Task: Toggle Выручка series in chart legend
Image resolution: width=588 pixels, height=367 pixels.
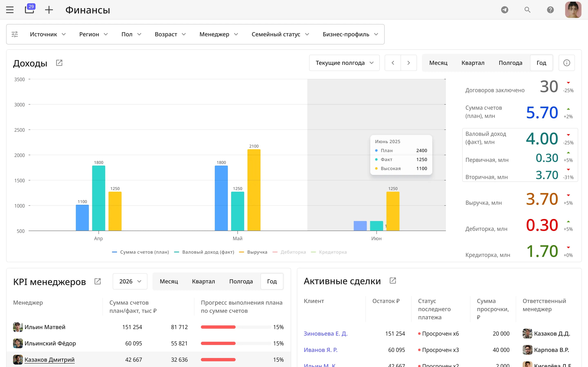Action: pos(253,252)
